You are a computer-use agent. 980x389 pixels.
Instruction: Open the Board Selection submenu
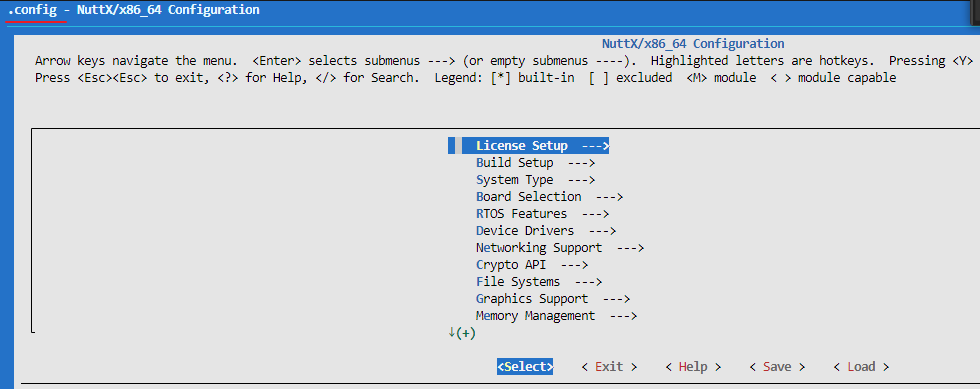549,196
